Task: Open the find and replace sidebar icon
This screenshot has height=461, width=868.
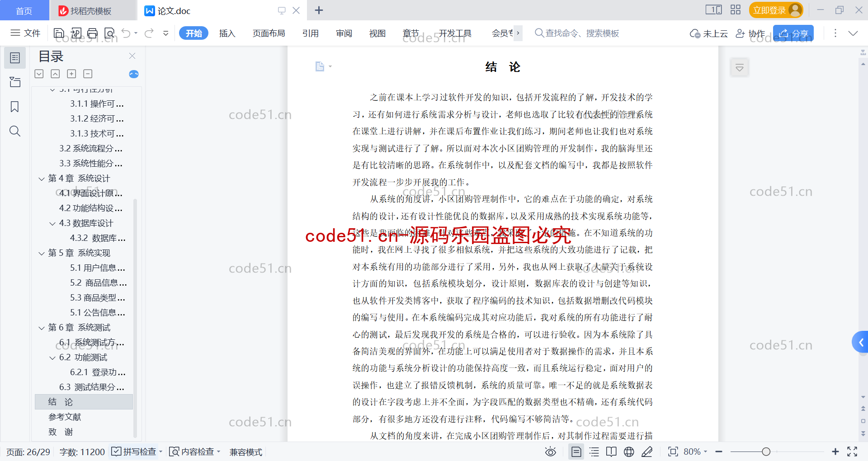Action: (x=15, y=131)
